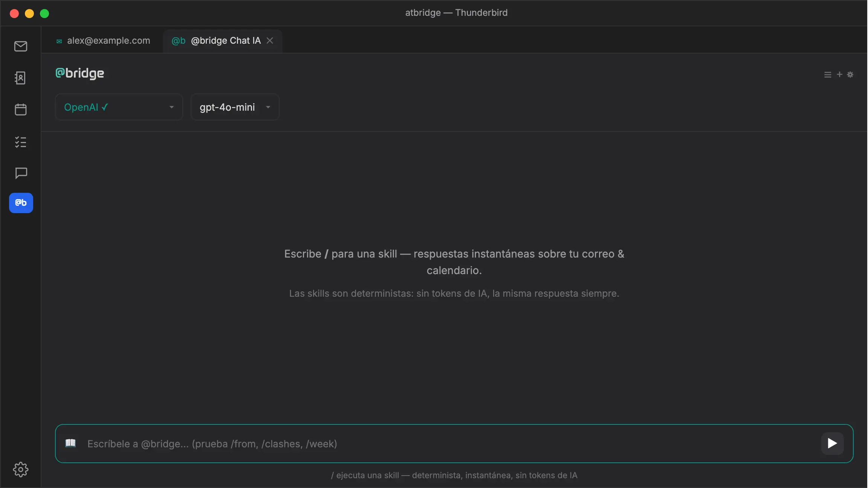Open the Address Book sidebar icon
868x488 pixels.
pos(21,78)
